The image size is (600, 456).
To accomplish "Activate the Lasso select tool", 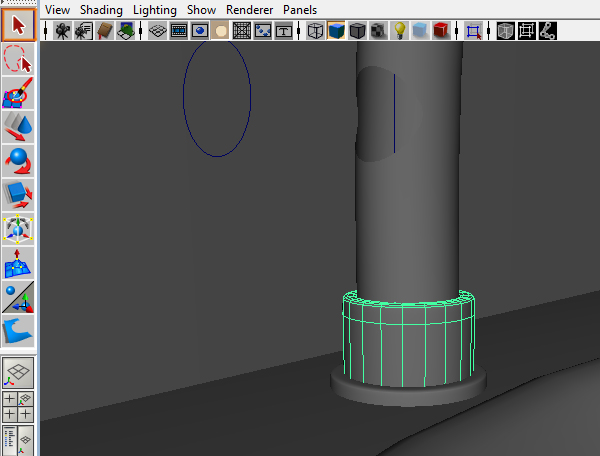I will point(18,59).
